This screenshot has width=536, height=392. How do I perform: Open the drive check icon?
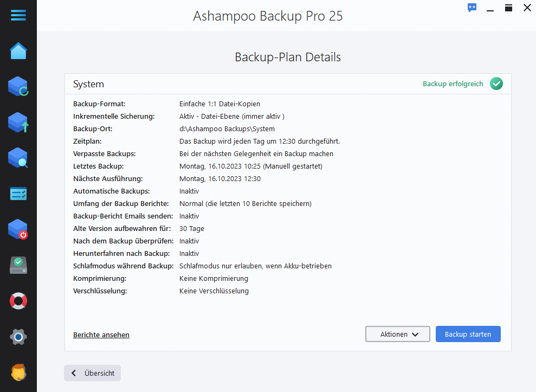click(18, 266)
